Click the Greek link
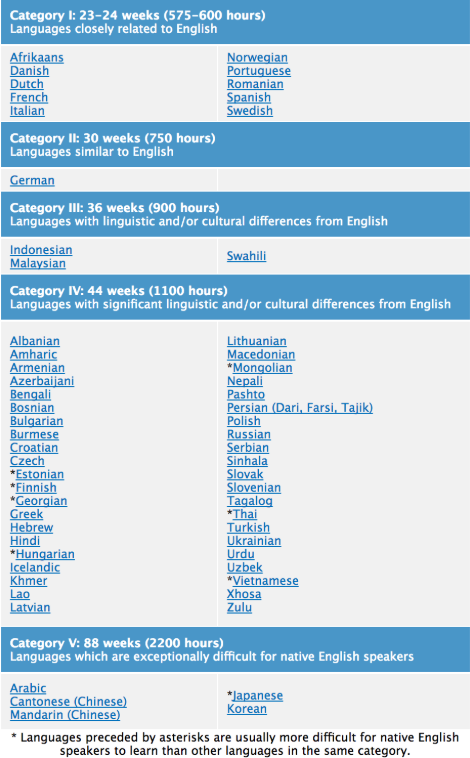Viewport: 470px width, 758px height. point(27,514)
